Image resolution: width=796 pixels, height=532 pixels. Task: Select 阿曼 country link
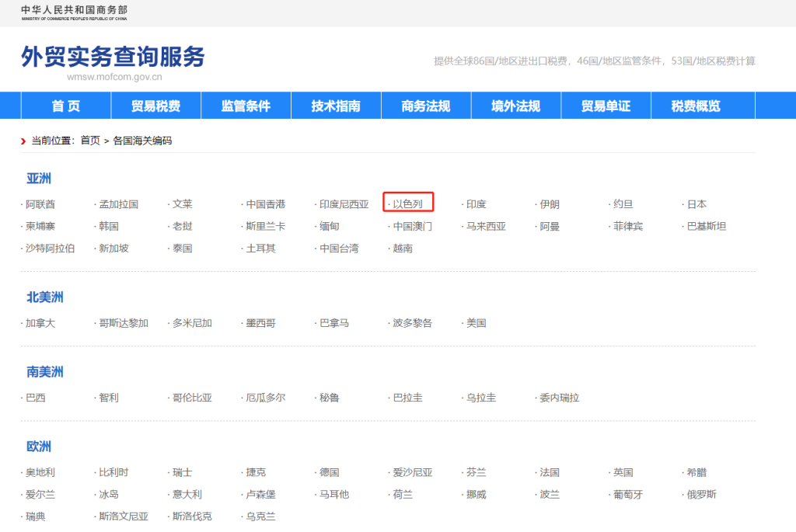pos(550,226)
